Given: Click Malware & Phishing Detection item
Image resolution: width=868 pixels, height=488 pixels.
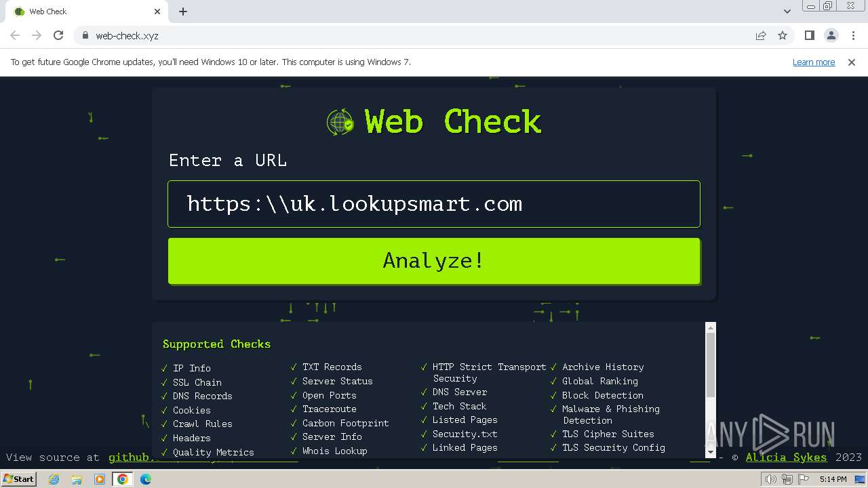Looking at the screenshot, I should coord(611,415).
